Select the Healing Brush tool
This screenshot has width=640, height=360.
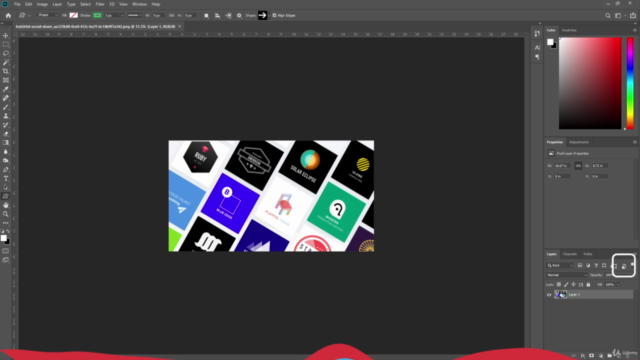(6, 98)
